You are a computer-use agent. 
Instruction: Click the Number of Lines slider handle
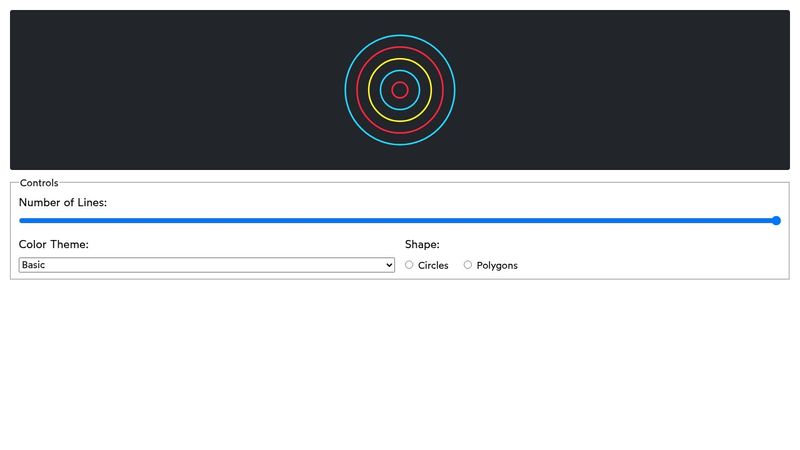pyautogui.click(x=776, y=221)
